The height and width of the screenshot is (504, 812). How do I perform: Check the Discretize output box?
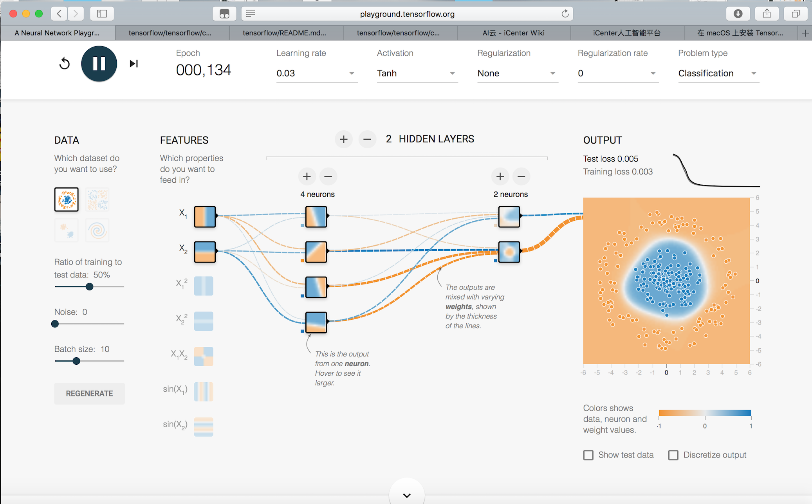[673, 455]
